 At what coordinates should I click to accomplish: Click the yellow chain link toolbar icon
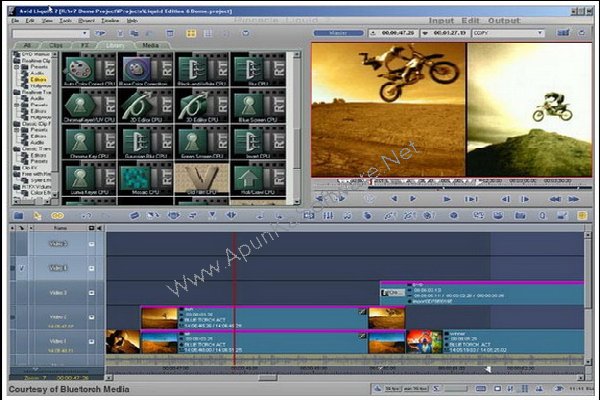[x=57, y=216]
